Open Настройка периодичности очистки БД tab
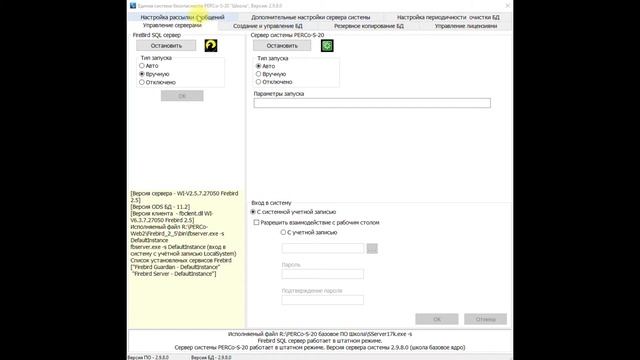 tap(448, 17)
